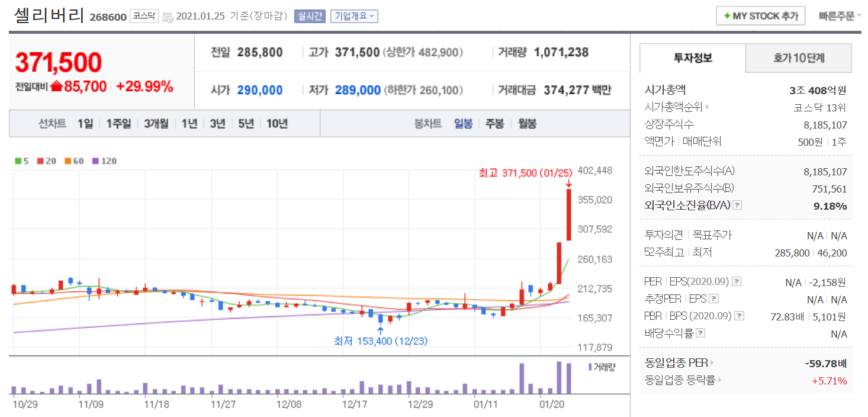Click the MY STOCK 추가 button
This screenshot has height=417, width=868.
pos(760,16)
